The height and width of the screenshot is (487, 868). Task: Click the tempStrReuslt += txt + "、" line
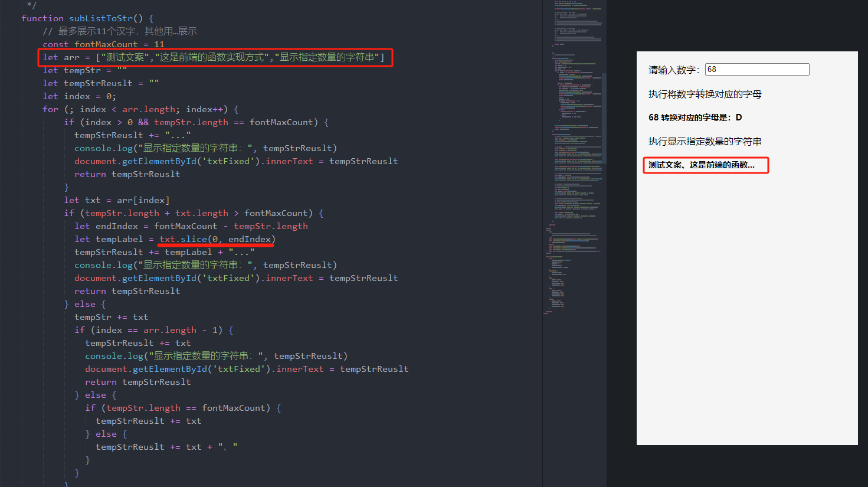(167, 447)
